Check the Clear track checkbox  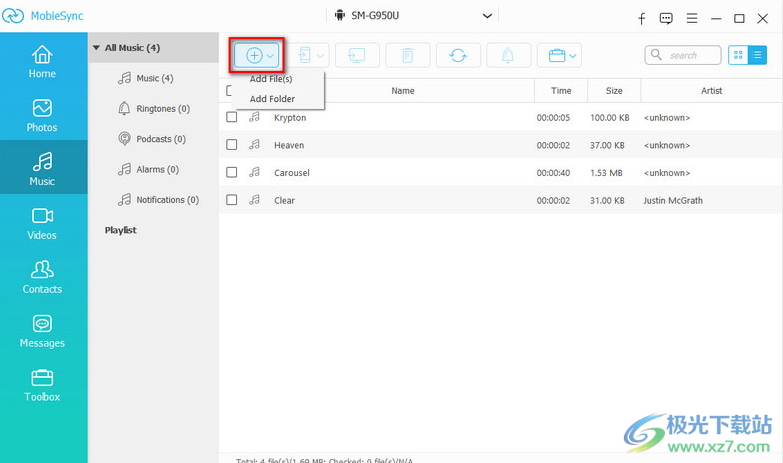pyautogui.click(x=232, y=200)
